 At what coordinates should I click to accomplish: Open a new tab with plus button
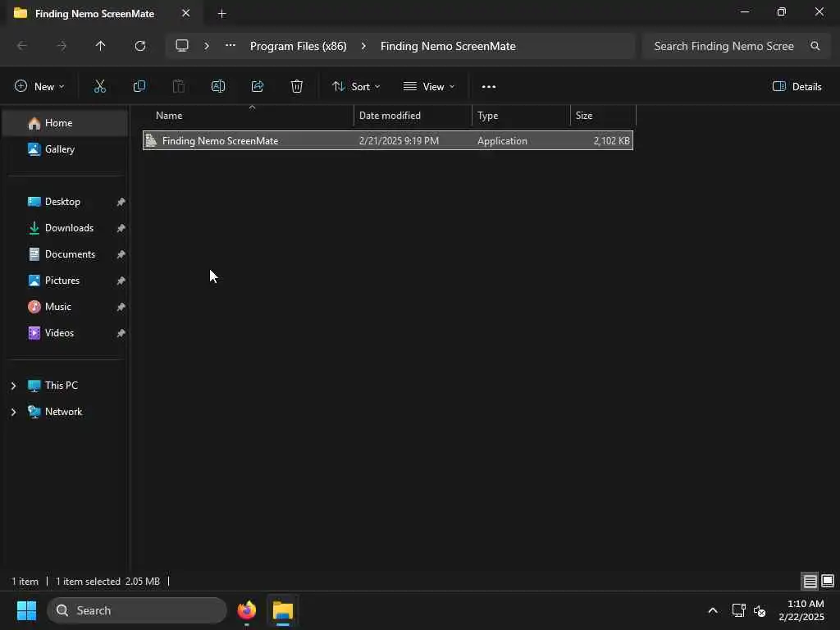click(221, 14)
